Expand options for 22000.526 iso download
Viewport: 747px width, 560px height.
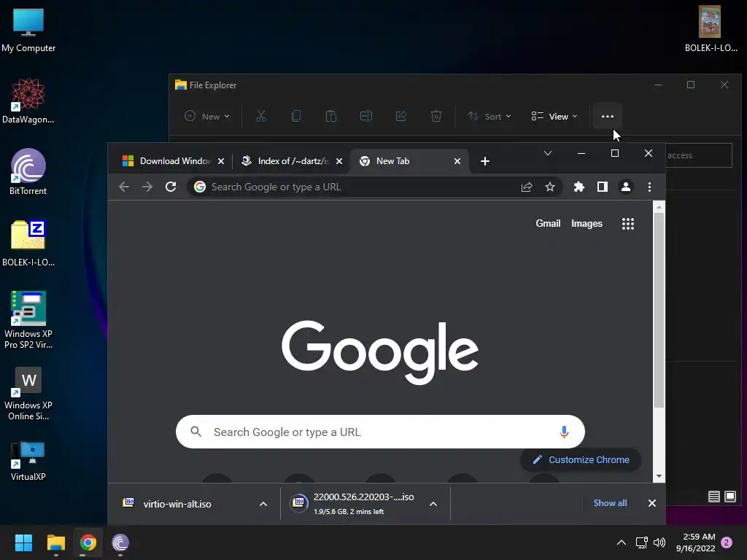[x=433, y=504]
